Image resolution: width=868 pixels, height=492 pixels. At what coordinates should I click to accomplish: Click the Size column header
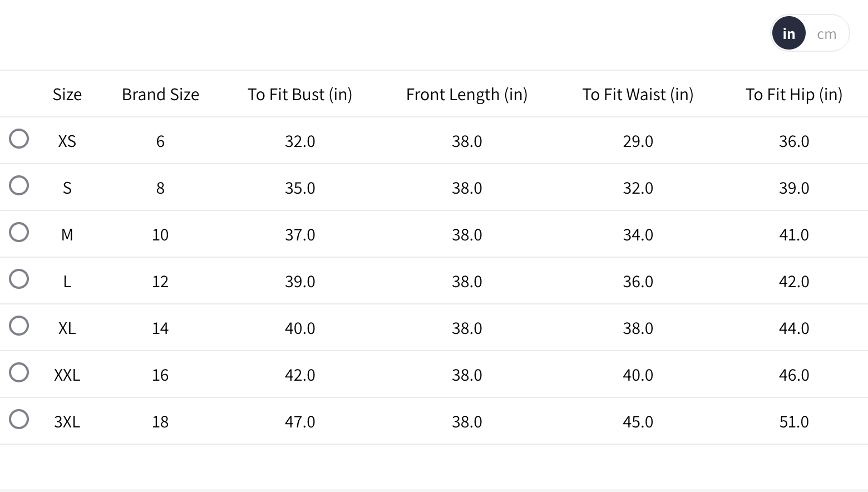click(67, 95)
